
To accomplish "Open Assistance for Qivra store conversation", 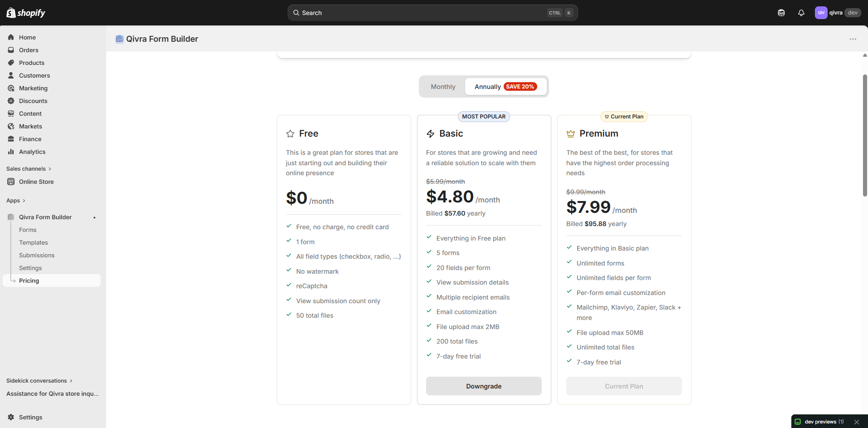I will coord(53,394).
